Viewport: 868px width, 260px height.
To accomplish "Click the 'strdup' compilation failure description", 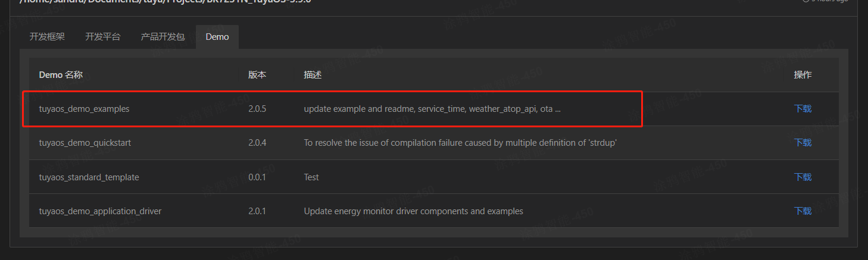I will pyautogui.click(x=460, y=143).
